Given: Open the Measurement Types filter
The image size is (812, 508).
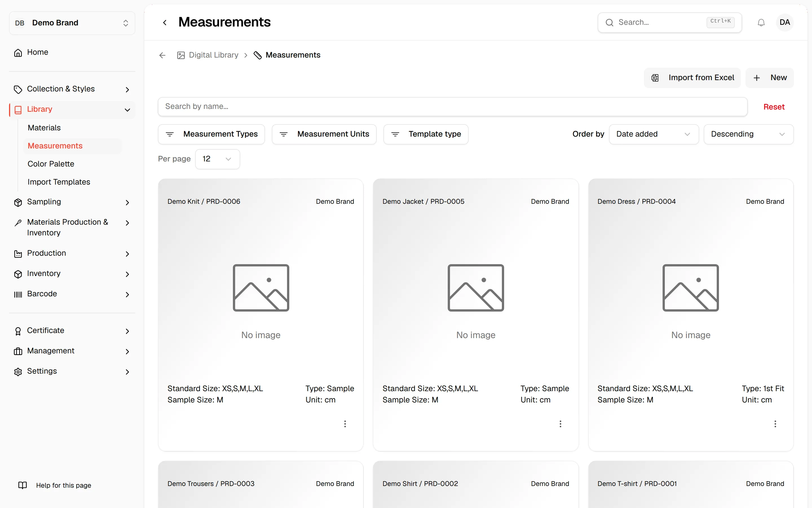Looking at the screenshot, I should tap(211, 134).
